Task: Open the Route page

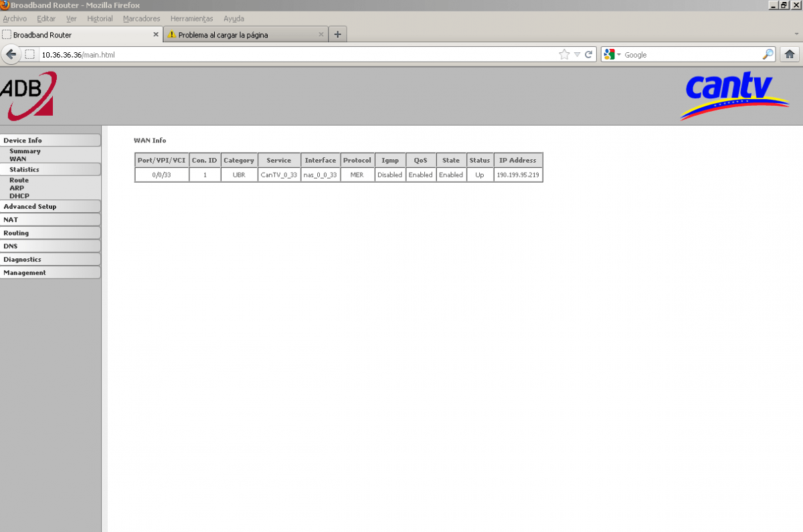Action: [x=19, y=180]
